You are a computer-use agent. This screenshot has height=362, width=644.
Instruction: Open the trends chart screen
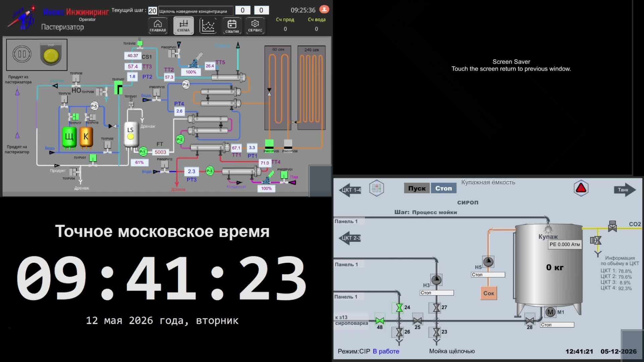pos(208,26)
